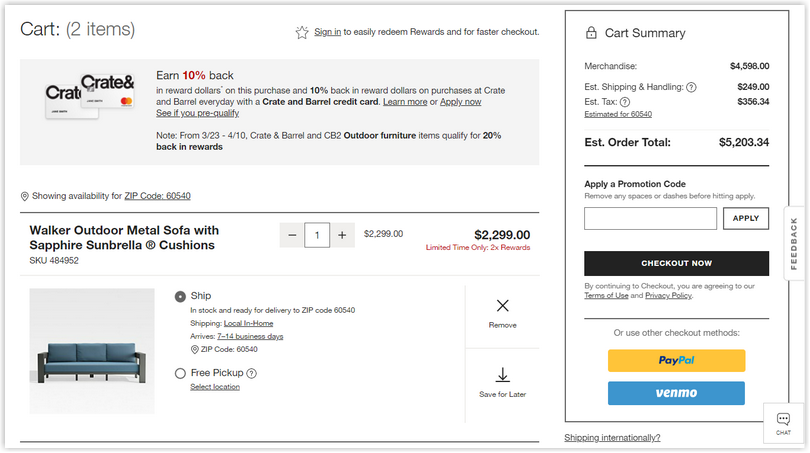
Task: Click the star rewards icon beside Sign in
Action: pyautogui.click(x=302, y=33)
